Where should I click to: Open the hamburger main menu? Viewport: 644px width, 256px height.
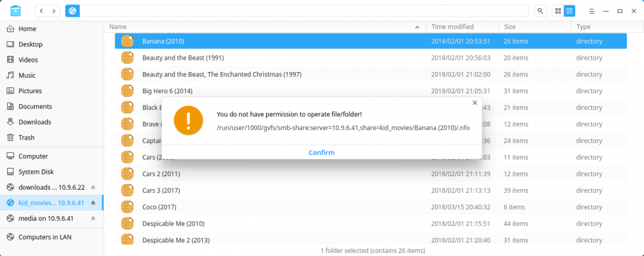tap(591, 11)
